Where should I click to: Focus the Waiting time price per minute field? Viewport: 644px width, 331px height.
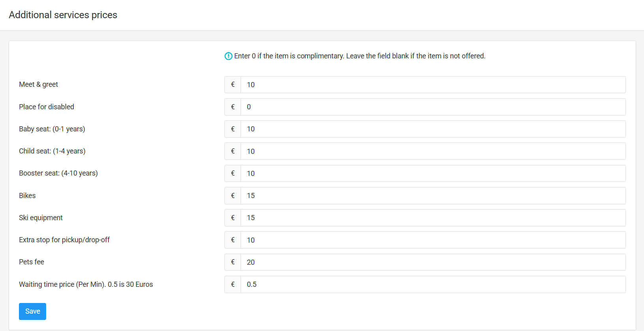point(433,284)
